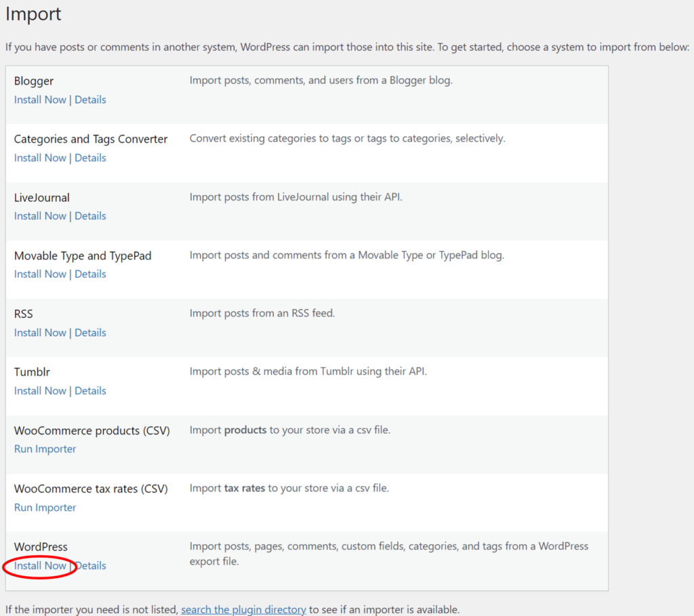This screenshot has width=694, height=616.
Task: Click Install Now under LiveJournal
Action: 40,216
